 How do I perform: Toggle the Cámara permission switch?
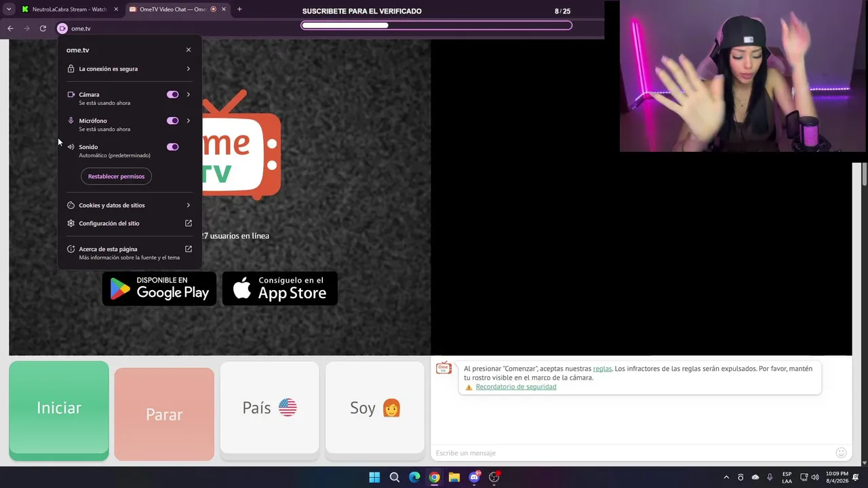click(173, 95)
